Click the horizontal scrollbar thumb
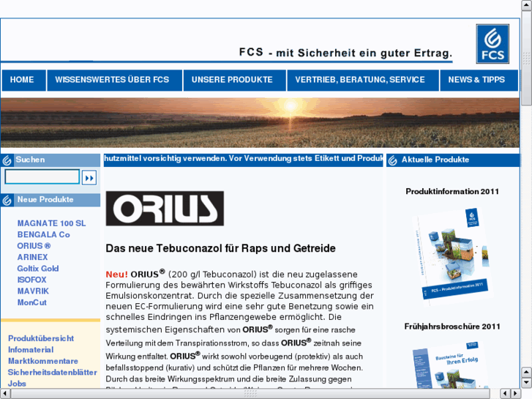Screen dimensions: 532x399 coord(250,394)
